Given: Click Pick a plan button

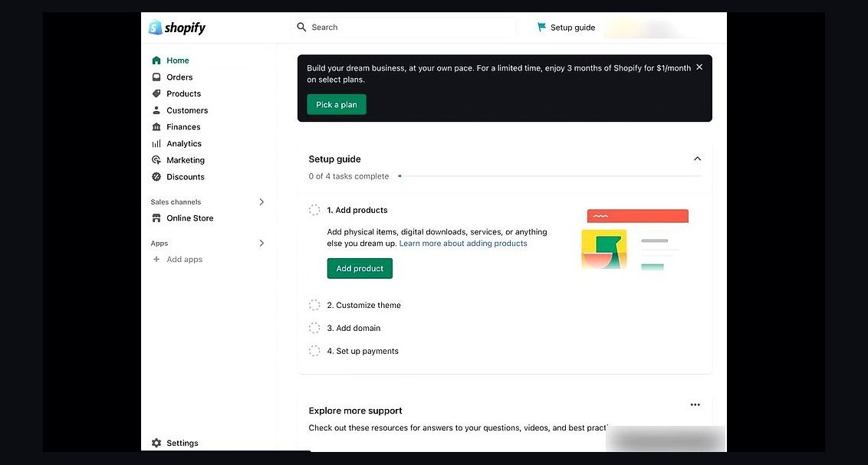Looking at the screenshot, I should 337,104.
